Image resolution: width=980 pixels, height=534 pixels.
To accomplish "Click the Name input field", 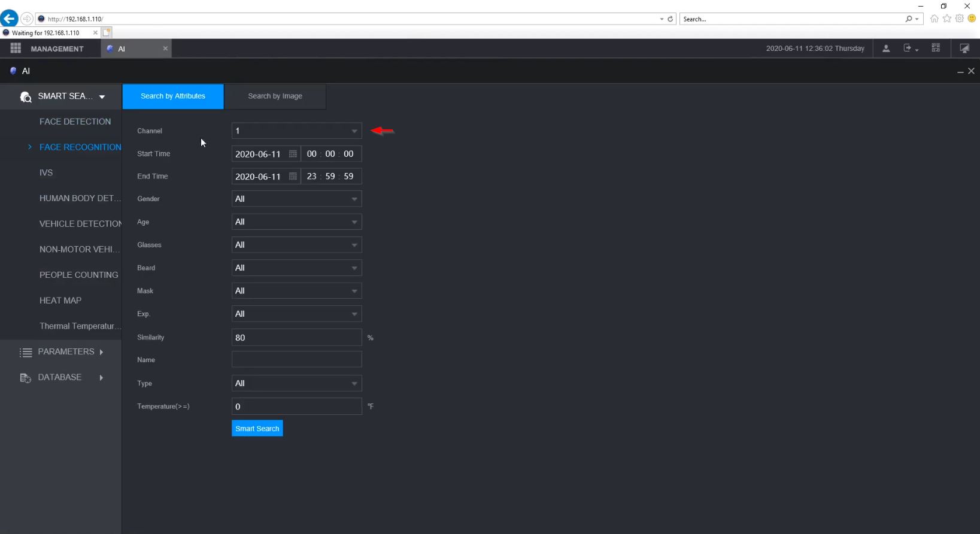I will tap(296, 359).
